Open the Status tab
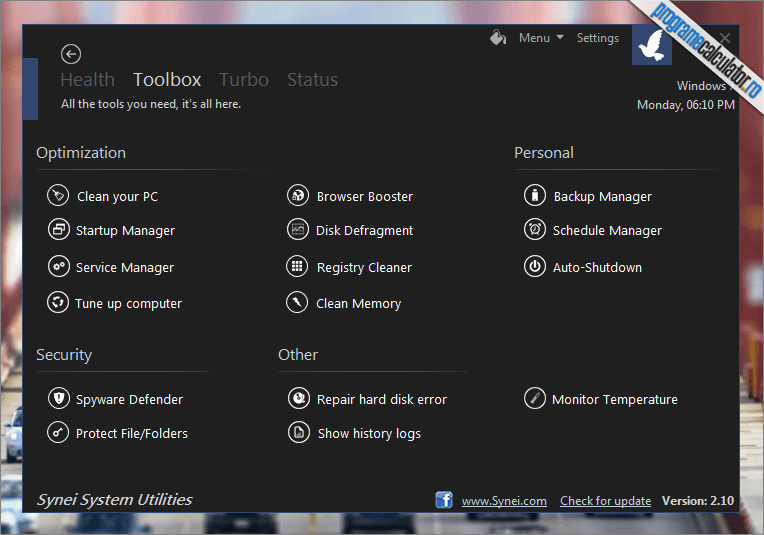This screenshot has height=535, width=764. (312, 79)
